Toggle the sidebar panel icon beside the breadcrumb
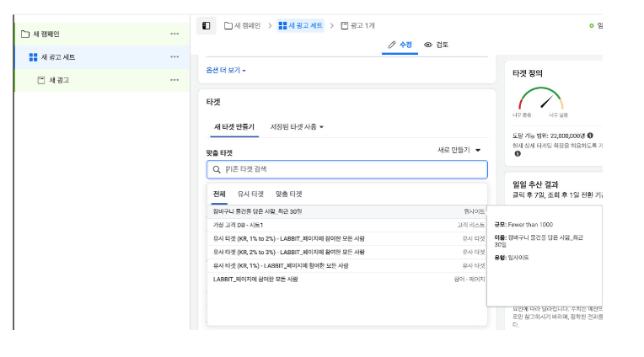644x357 pixels. coord(207,26)
